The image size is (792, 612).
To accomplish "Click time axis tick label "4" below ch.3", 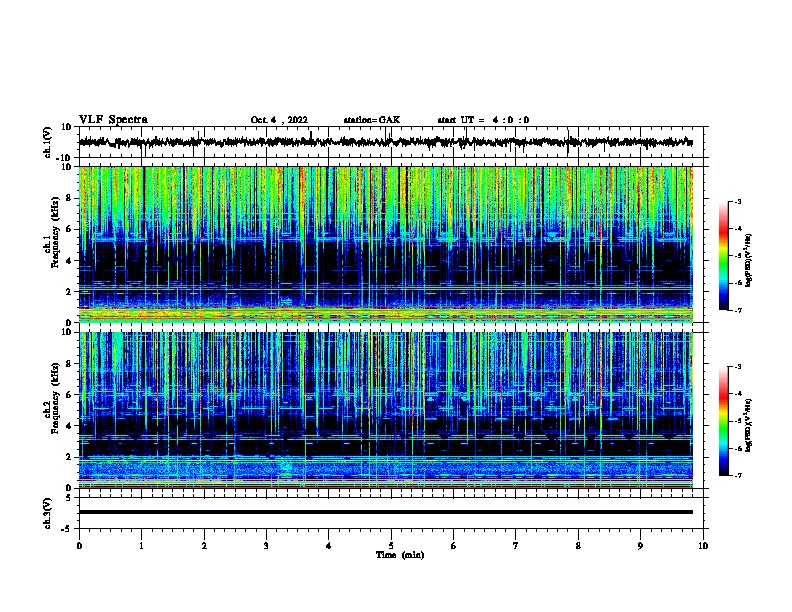I will 329,546.
